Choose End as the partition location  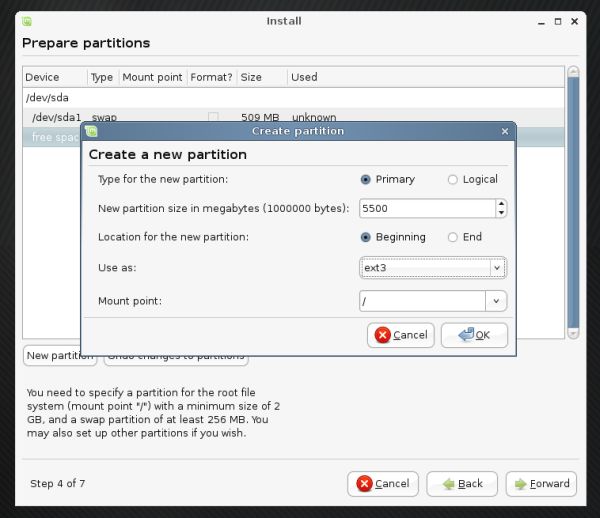452,237
